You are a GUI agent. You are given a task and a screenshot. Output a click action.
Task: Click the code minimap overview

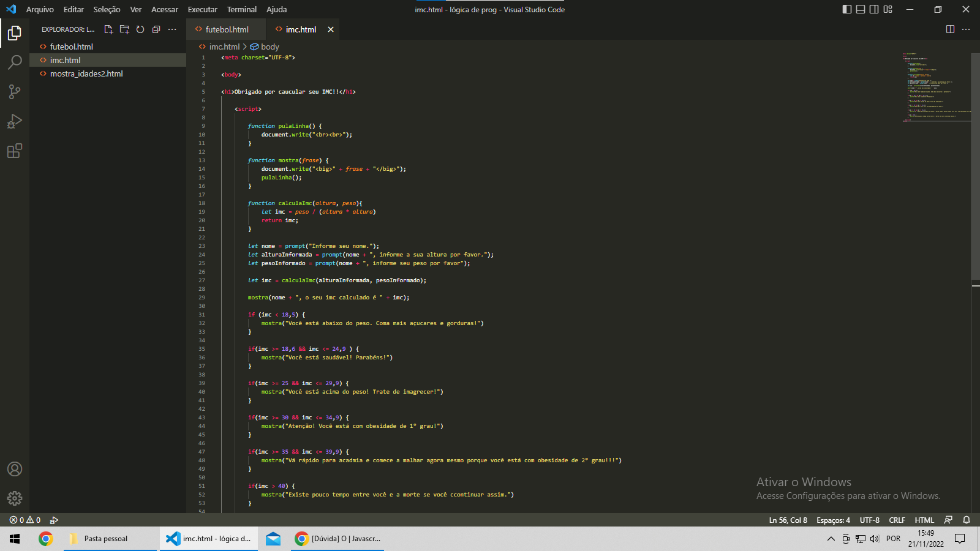[936, 88]
